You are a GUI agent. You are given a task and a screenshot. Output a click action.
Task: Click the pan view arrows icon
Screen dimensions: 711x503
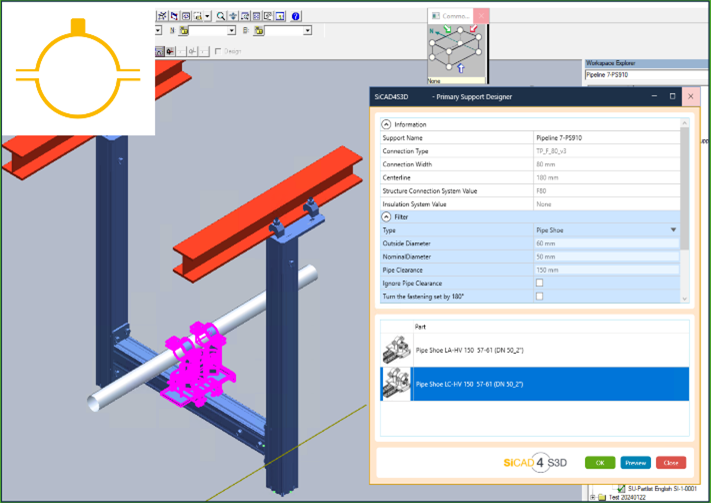tap(233, 16)
